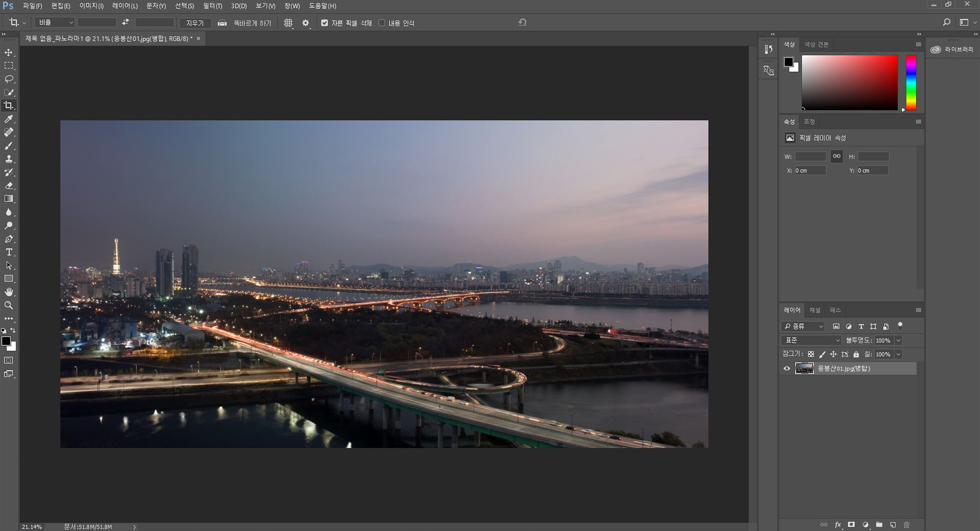Select the Eyedropper tool
This screenshot has width=980, height=531.
click(x=9, y=119)
